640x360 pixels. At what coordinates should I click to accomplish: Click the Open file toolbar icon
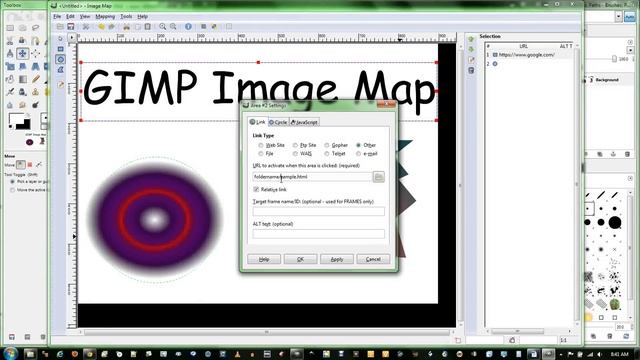[60, 27]
